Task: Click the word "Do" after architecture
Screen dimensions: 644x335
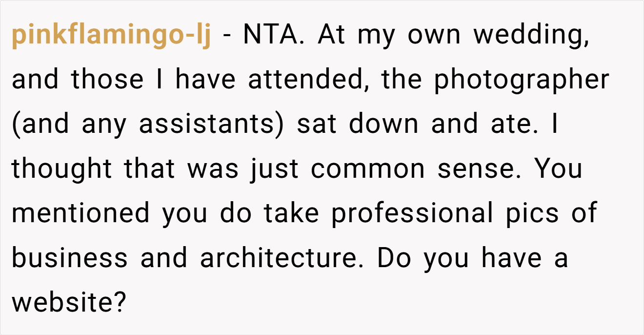Action: (x=393, y=259)
